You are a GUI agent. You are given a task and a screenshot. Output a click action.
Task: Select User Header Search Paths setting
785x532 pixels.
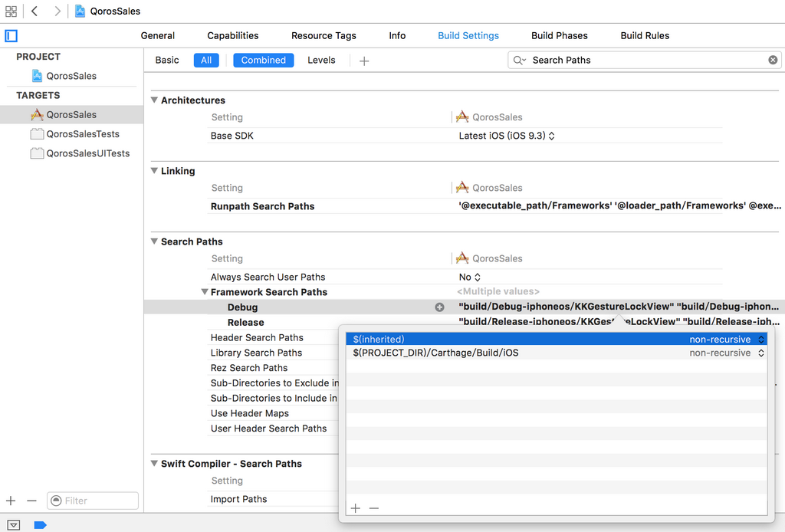click(x=268, y=429)
